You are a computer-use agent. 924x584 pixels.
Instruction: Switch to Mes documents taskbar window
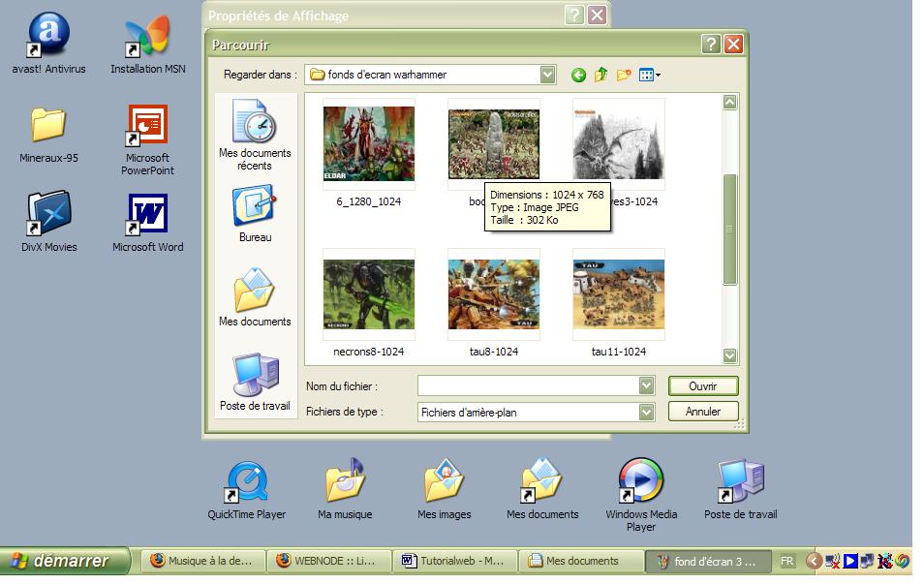coord(580,561)
